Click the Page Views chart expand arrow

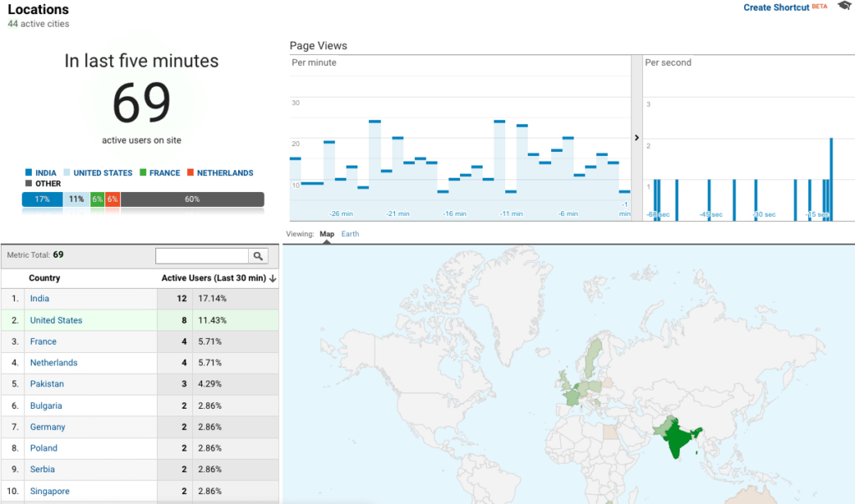click(637, 138)
